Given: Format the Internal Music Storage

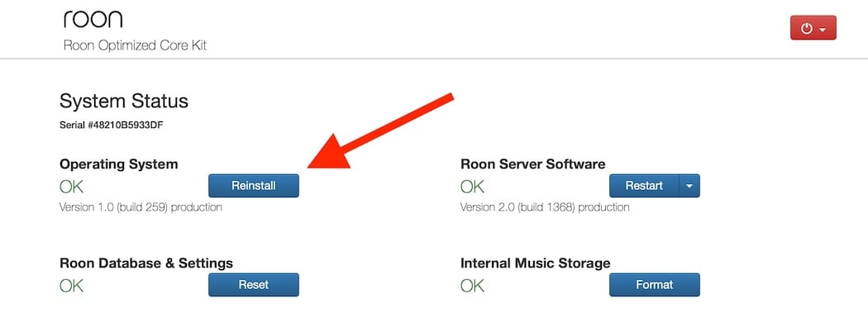Looking at the screenshot, I should tap(655, 285).
